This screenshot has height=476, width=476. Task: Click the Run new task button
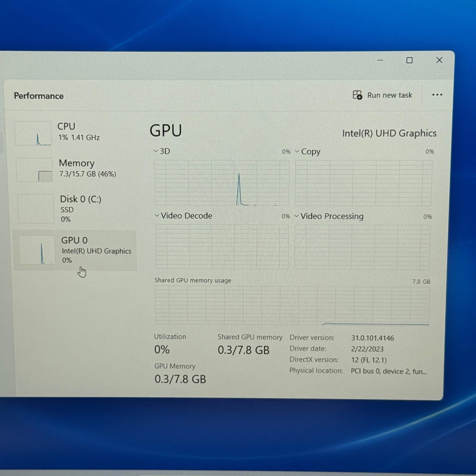click(382, 95)
